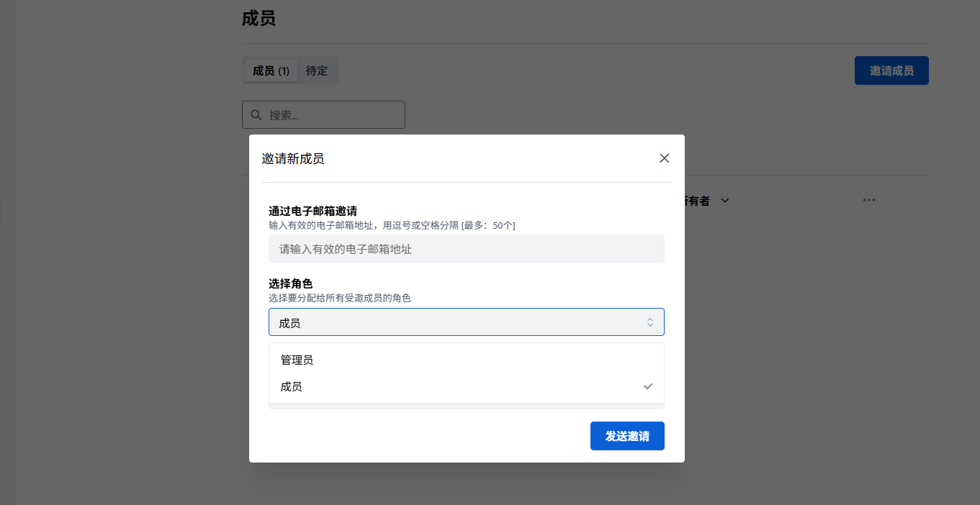The width and height of the screenshot is (980, 505).
Task: Focus the email address input field
Action: point(467,249)
